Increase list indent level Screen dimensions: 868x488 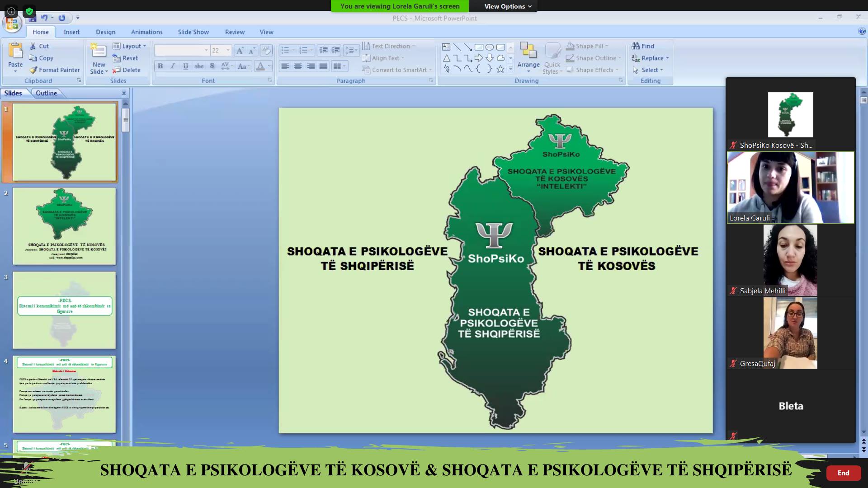[335, 50]
